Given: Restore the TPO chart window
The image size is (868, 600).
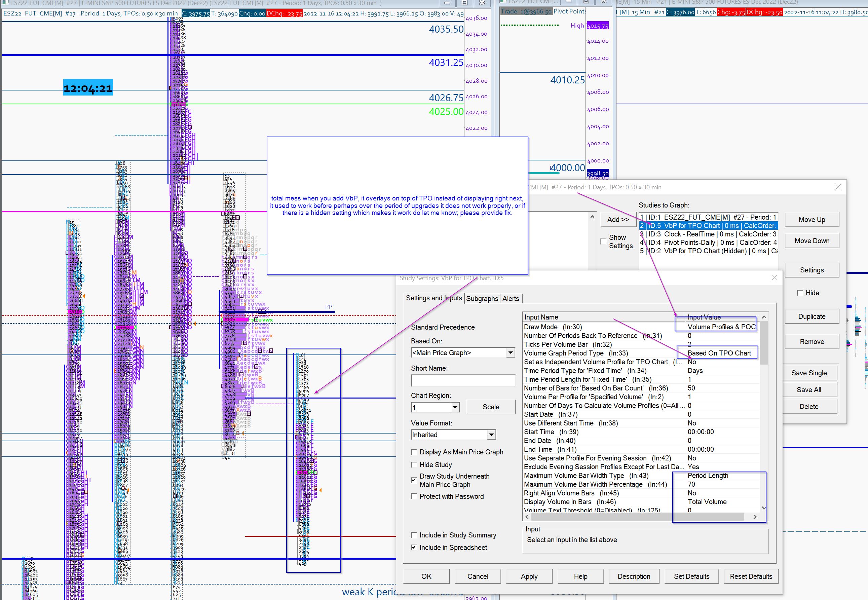Looking at the screenshot, I should point(465,3).
